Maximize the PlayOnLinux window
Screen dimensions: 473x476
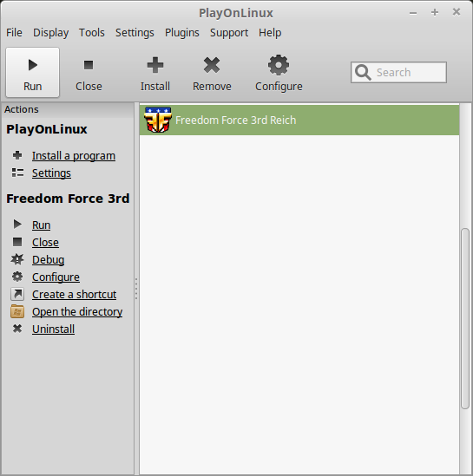(435, 12)
